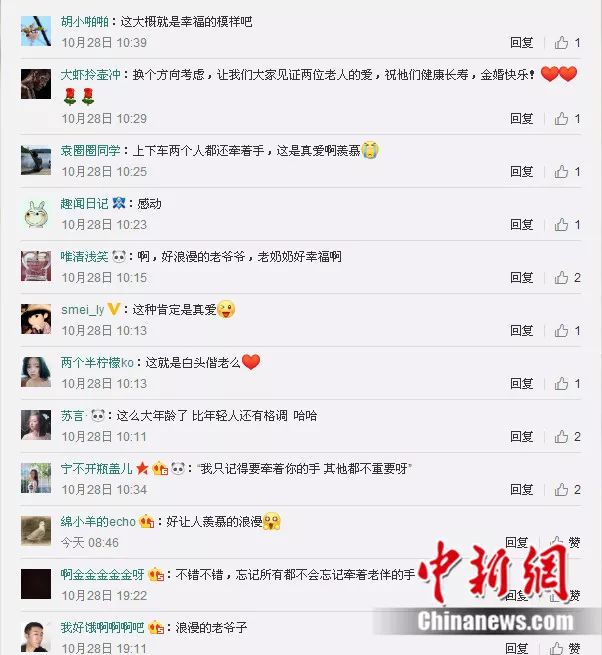Give a thumbs-up to smei_ly's comment
602x655 pixels.
click(561, 331)
